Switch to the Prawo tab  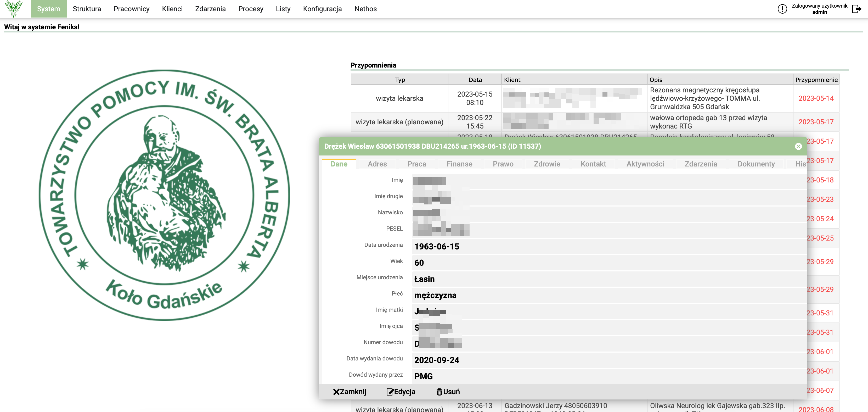(503, 164)
